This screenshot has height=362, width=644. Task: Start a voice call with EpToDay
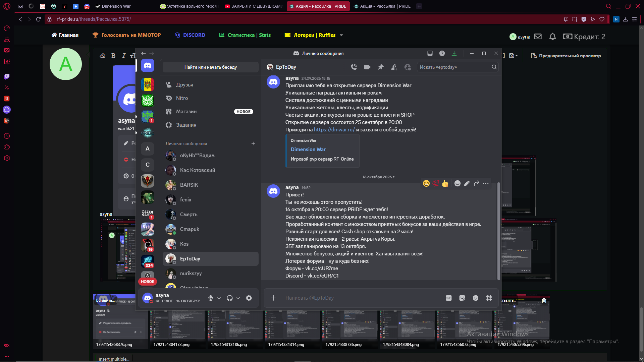pos(354,67)
